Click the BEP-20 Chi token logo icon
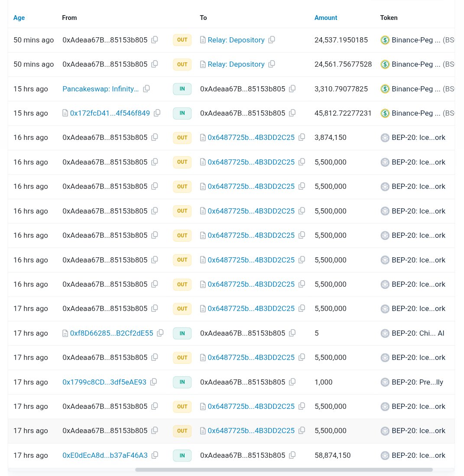This screenshot has height=476, width=464. click(385, 333)
